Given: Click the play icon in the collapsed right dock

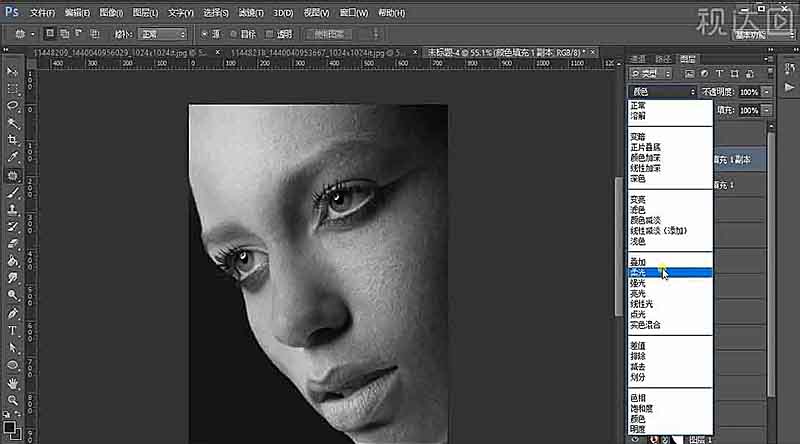Looking at the screenshot, I should click(789, 87).
